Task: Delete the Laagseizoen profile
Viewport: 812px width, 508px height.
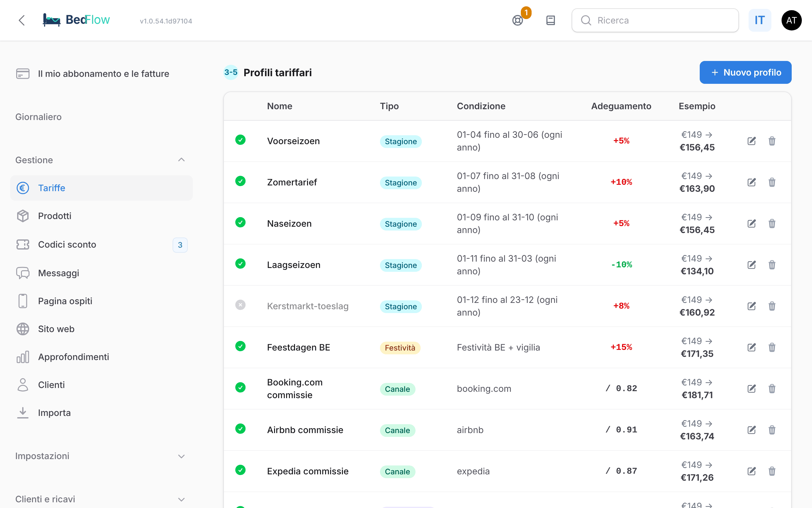Action: pyautogui.click(x=772, y=265)
